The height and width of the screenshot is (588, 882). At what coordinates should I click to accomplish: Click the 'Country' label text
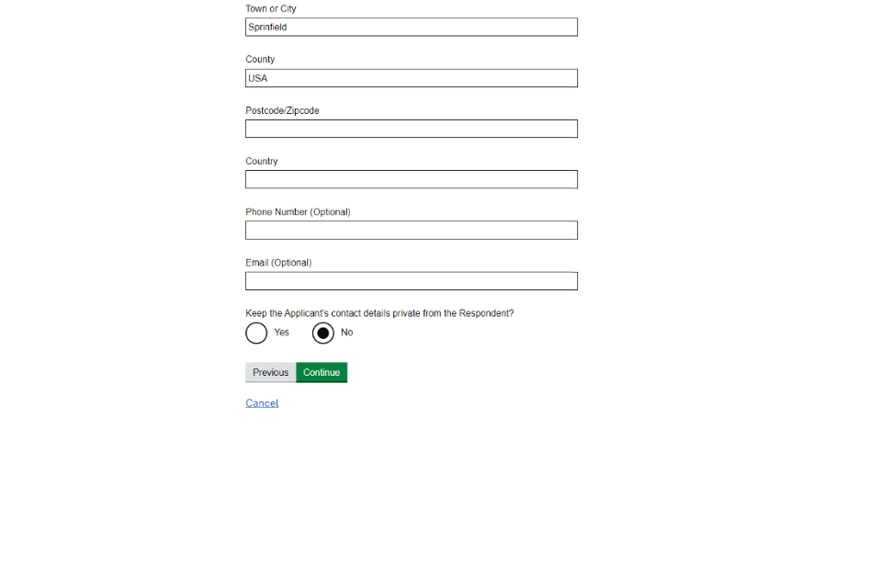tap(262, 162)
